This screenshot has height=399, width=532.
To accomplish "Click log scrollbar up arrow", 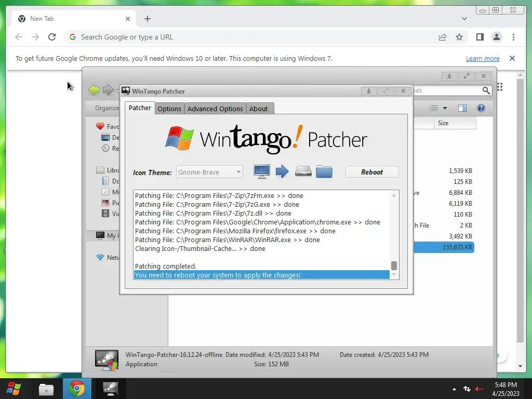I will click(x=394, y=195).
